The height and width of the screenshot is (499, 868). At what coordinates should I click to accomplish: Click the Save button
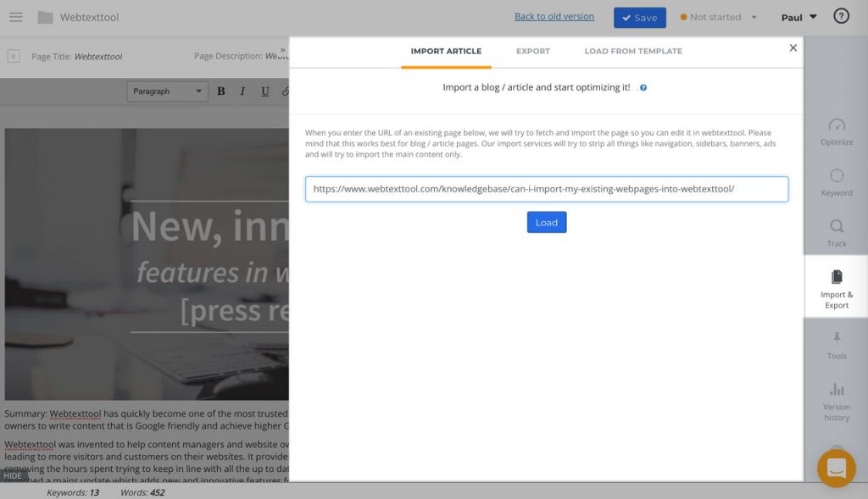tap(639, 18)
